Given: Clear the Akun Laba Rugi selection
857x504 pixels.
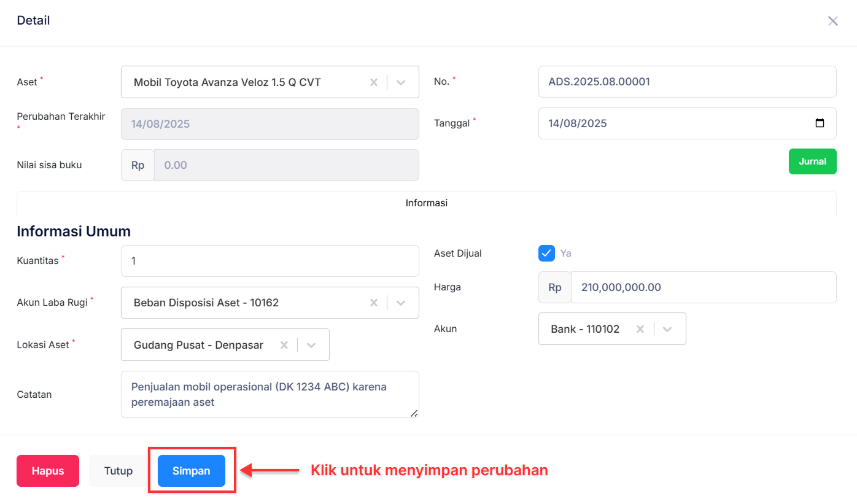Looking at the screenshot, I should [x=374, y=302].
